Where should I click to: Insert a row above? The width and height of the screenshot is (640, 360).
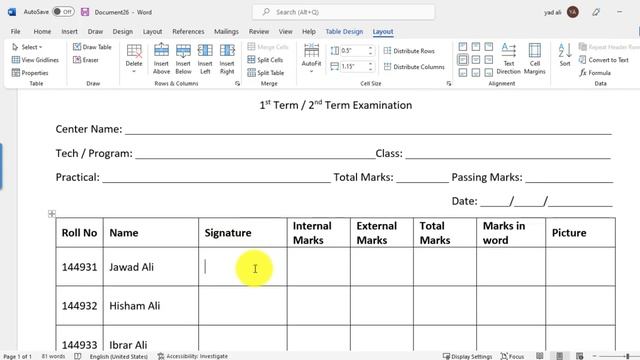pos(161,59)
